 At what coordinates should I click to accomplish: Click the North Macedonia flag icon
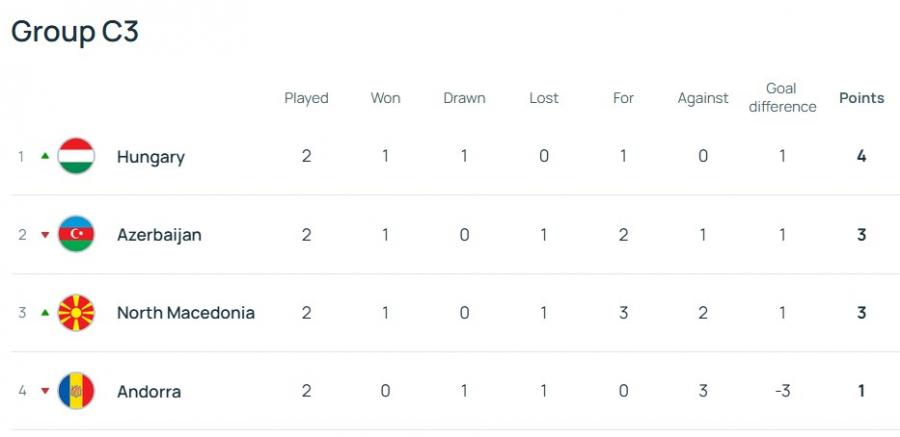coord(76,313)
